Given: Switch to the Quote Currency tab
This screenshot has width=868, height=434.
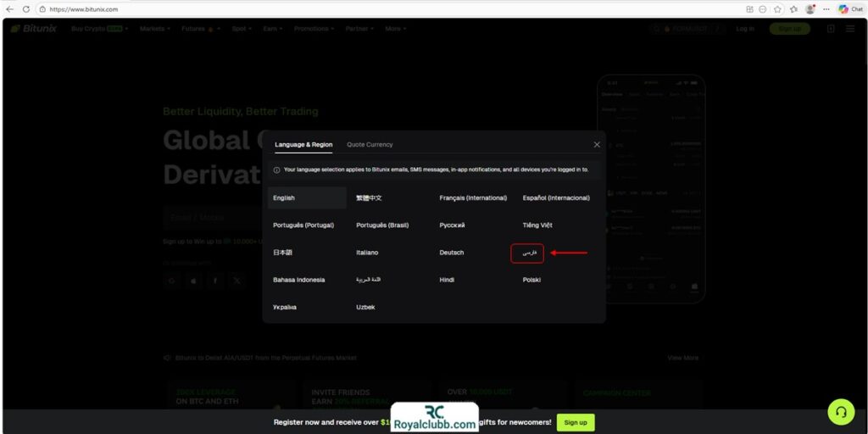Looking at the screenshot, I should pos(370,144).
